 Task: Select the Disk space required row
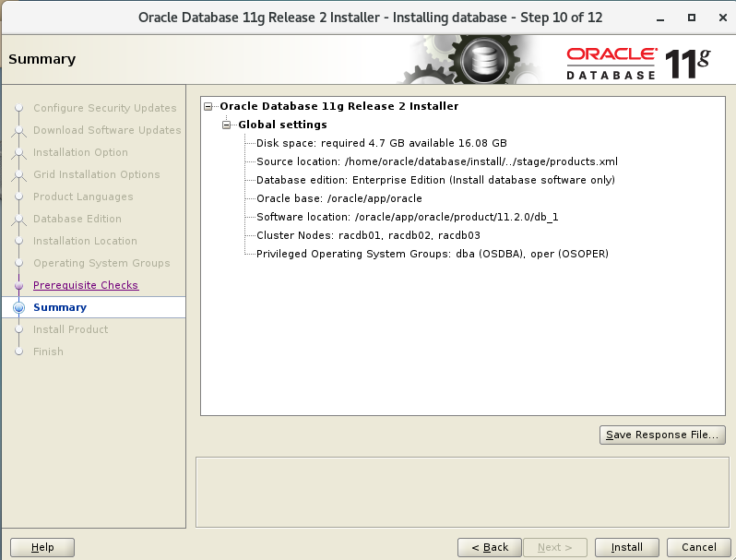(x=382, y=143)
